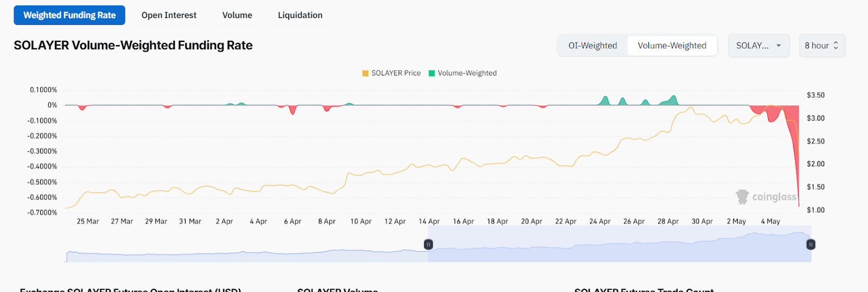Click the 25 Mar axis label

(88, 221)
